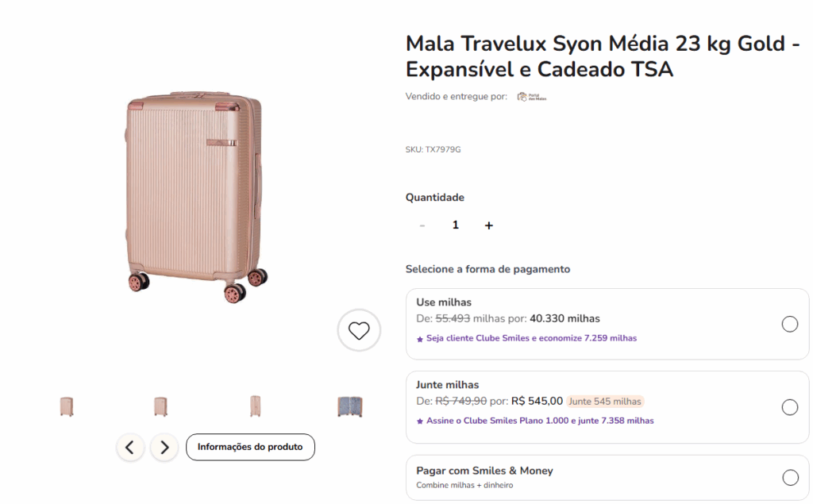Select the "Pagar com Smiles & Money" radio
Screen dimensions: 813x504
pos(790,478)
